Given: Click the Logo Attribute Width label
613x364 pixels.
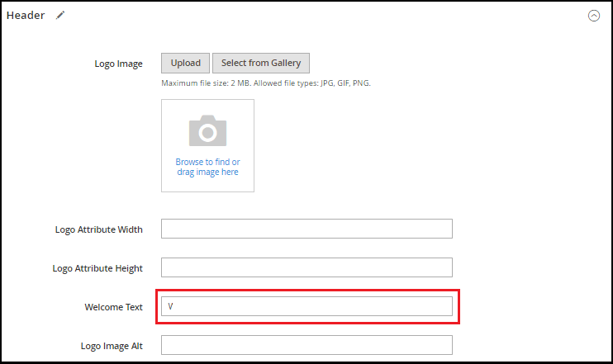Looking at the screenshot, I should pyautogui.click(x=98, y=229).
